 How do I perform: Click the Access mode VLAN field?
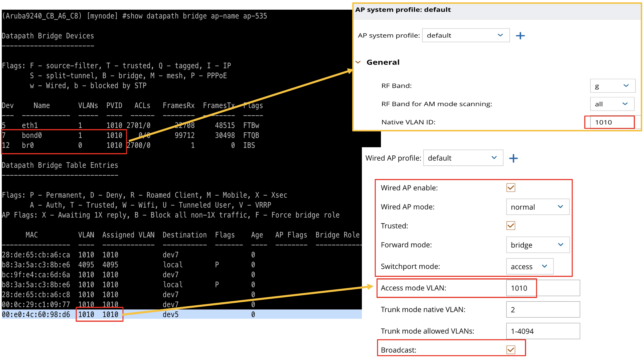coord(543,288)
